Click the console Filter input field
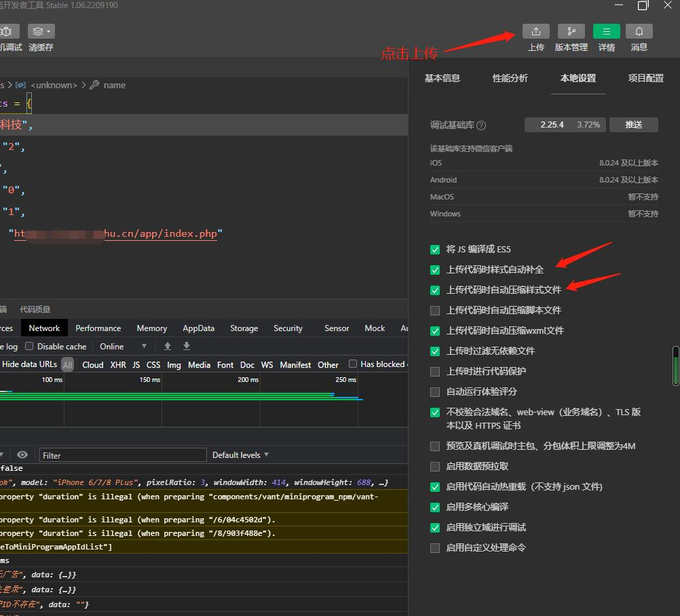Viewport: 680px width, 616px height. point(122,455)
